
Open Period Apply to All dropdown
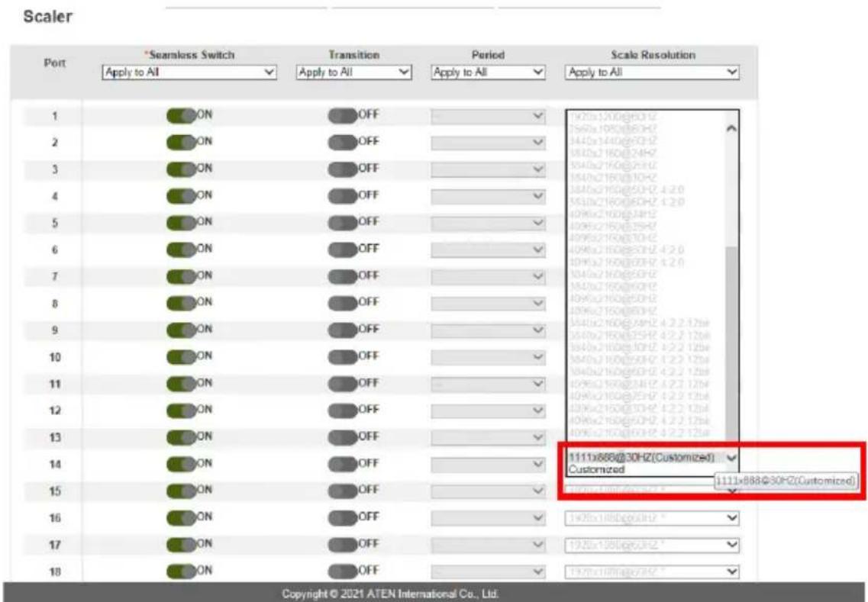[489, 72]
